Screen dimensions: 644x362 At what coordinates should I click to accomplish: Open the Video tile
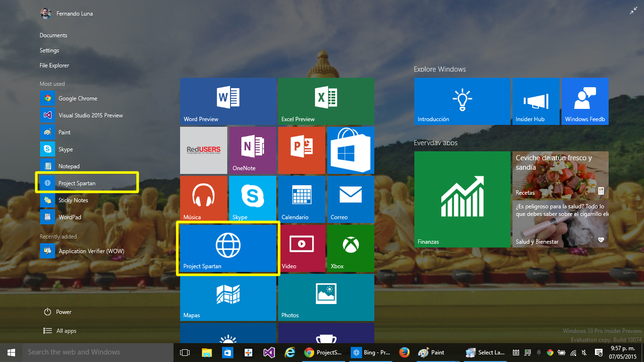(x=301, y=248)
